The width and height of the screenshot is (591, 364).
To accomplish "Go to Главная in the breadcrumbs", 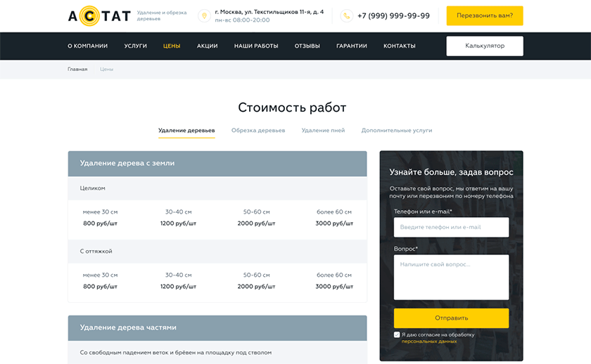I will coord(77,70).
